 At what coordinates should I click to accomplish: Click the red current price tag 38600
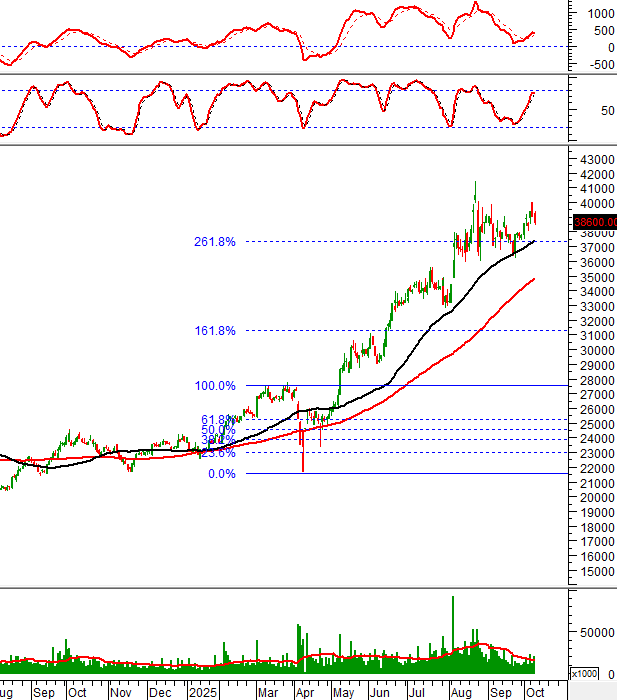point(594,223)
